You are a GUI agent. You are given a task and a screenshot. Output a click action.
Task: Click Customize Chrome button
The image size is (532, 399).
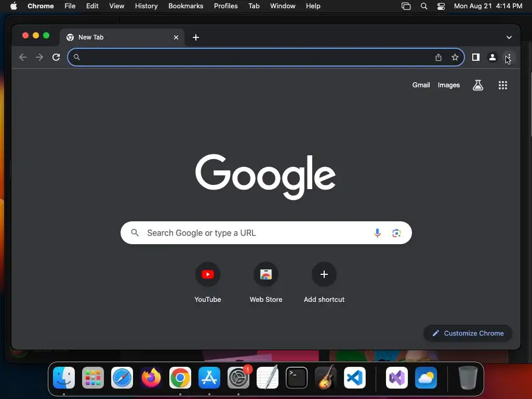tap(468, 334)
